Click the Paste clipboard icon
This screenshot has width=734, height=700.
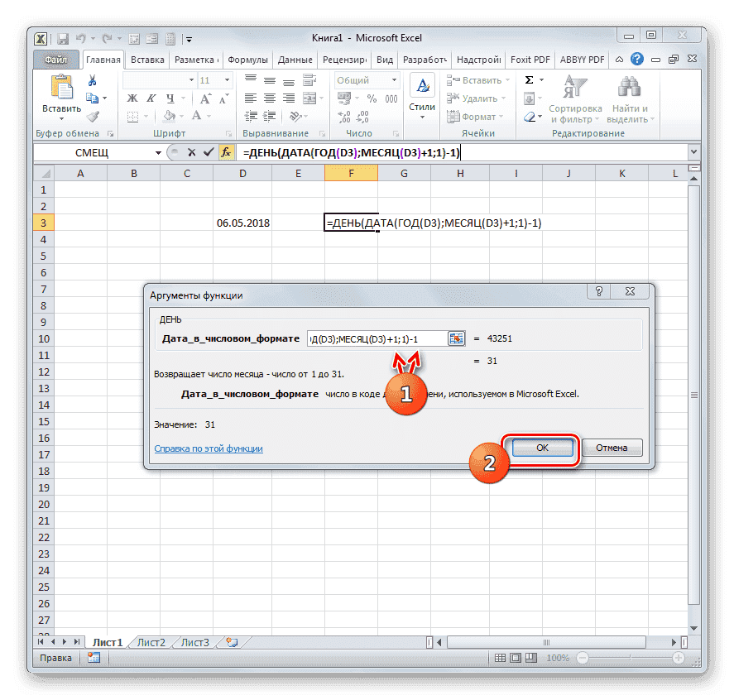click(x=61, y=93)
